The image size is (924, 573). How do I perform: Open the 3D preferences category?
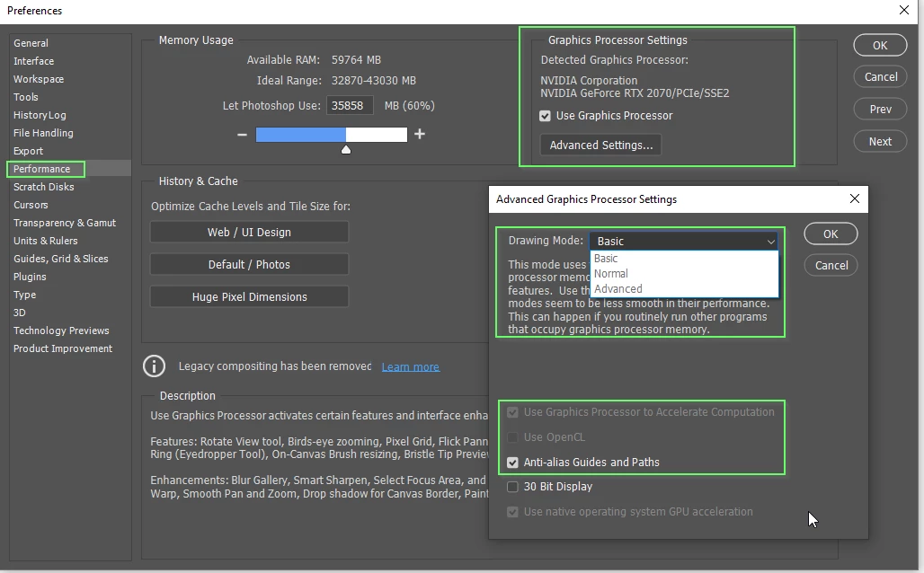point(20,313)
